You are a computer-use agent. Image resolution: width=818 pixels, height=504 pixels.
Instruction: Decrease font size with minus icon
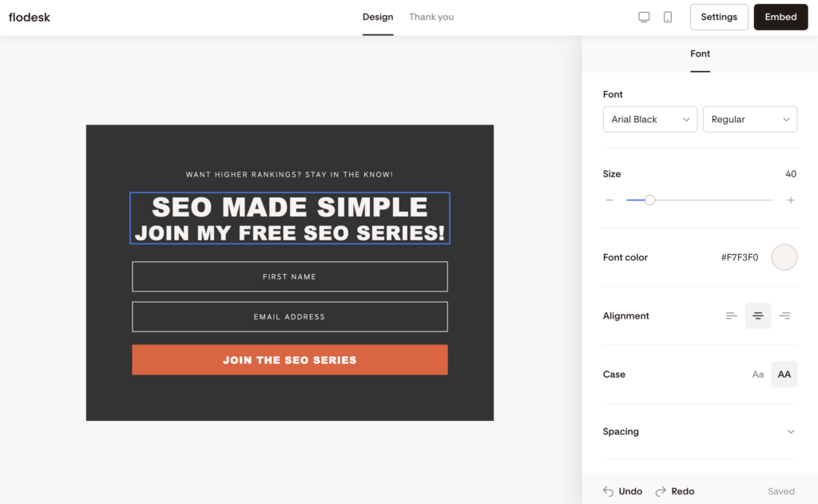(610, 200)
